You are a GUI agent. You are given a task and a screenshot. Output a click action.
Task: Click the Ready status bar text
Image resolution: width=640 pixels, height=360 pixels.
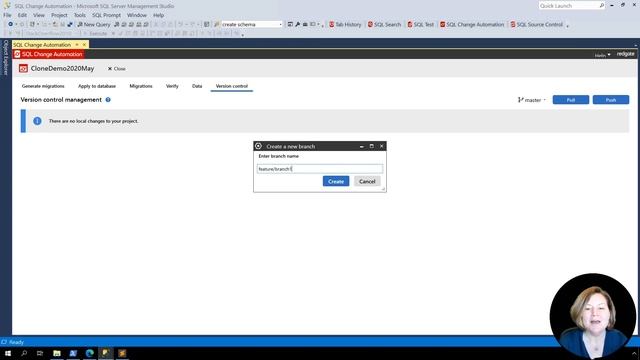point(16,342)
